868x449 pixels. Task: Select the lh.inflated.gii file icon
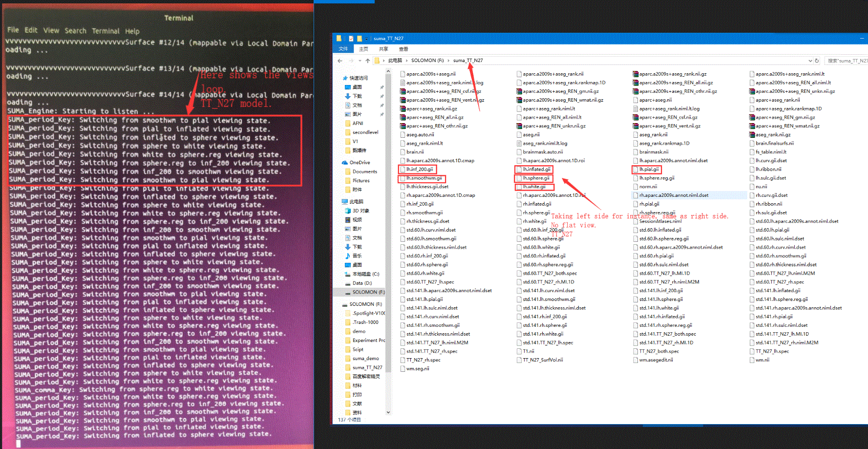520,170
